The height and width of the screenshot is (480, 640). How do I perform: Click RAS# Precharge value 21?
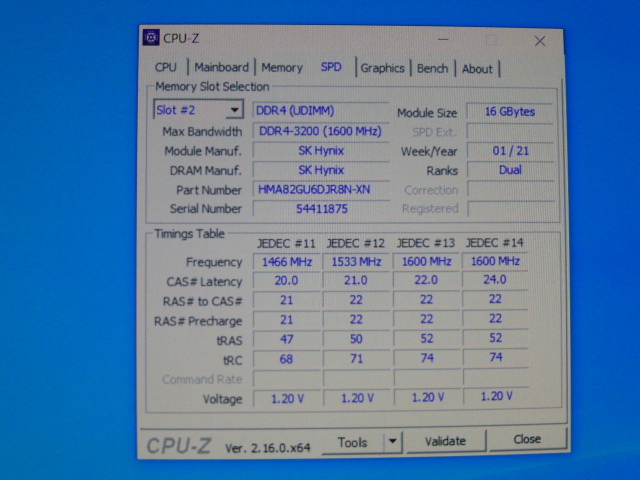(x=286, y=320)
